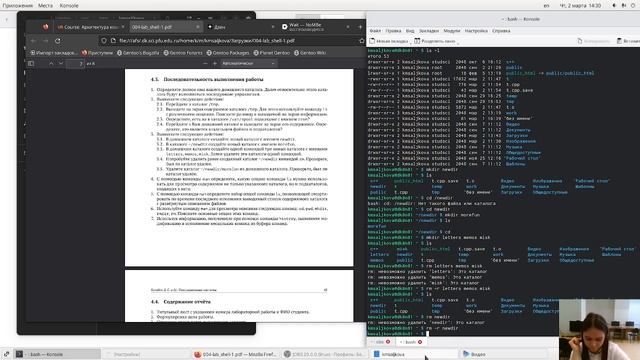Open Konsole Вид menu
Viewport: 640px width, 360px height.
coord(410,31)
